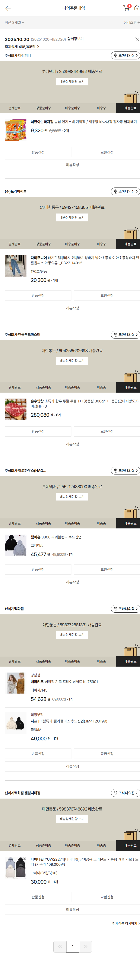This screenshot has height=980, width=140.
Task: Write a review for the 한우 beef order
Action: [x=72, y=444]
